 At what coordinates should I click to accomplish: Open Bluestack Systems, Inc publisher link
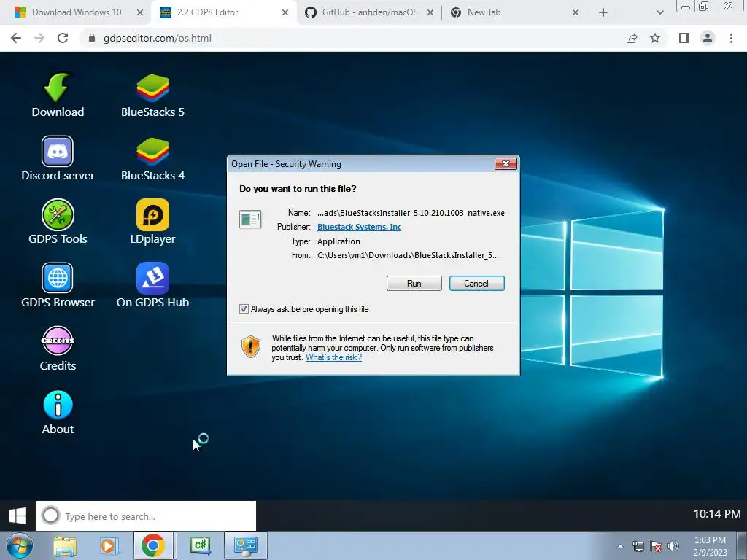(359, 227)
